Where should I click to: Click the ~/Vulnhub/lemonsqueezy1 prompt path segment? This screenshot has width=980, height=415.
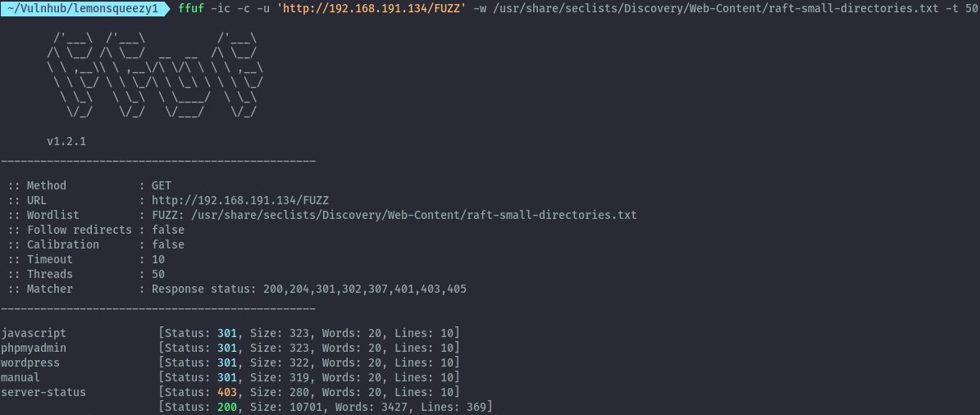tap(84, 9)
